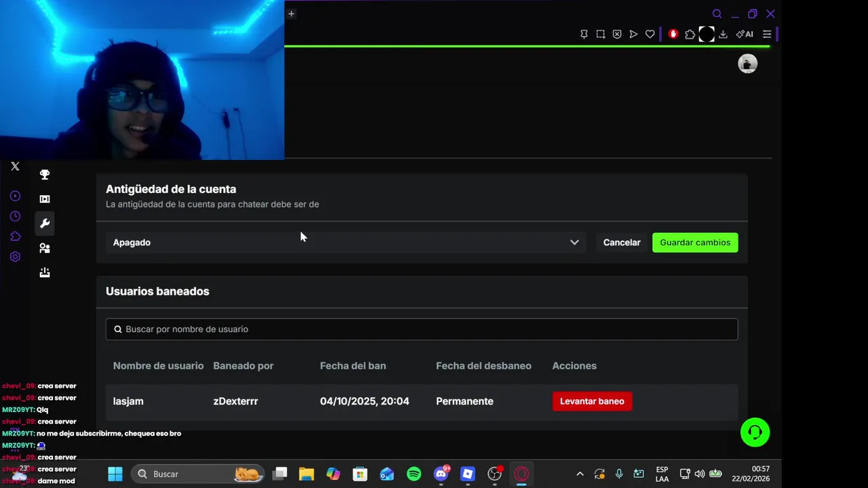This screenshot has width=868, height=488.
Task: Open the community users section icon
Action: point(45,248)
